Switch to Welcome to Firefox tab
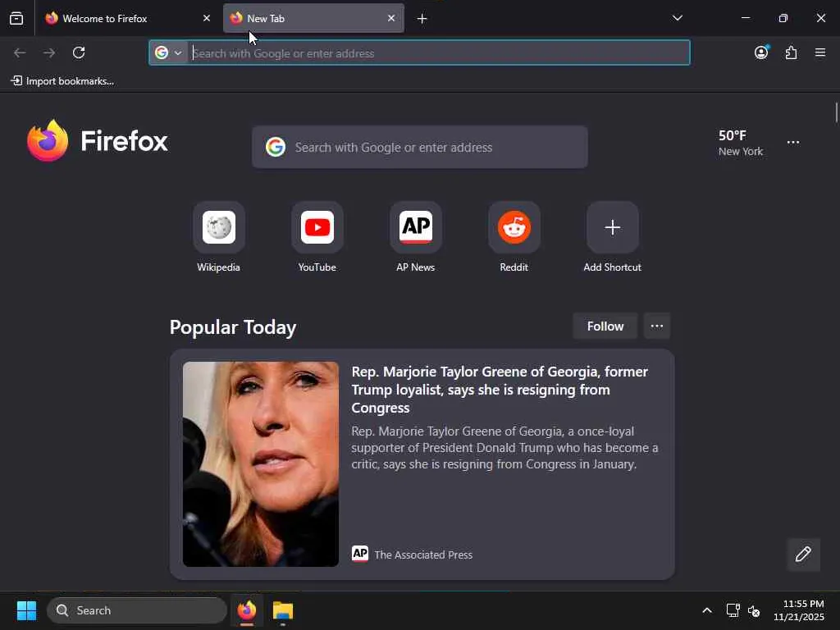840x630 pixels. point(127,19)
